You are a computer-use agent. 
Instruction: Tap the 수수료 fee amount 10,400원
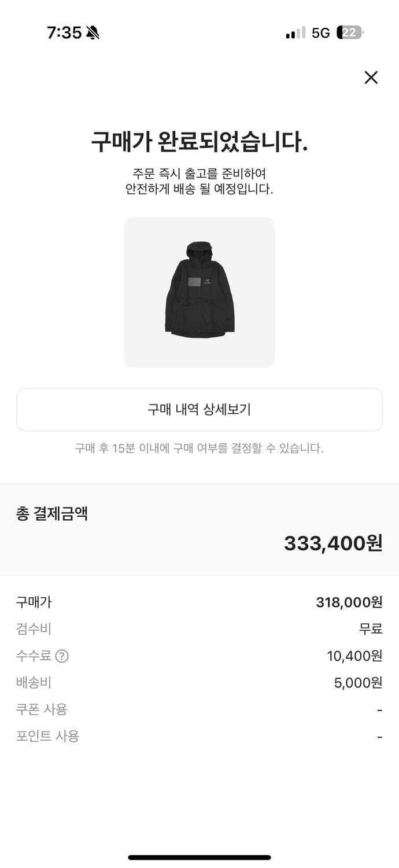(353, 656)
